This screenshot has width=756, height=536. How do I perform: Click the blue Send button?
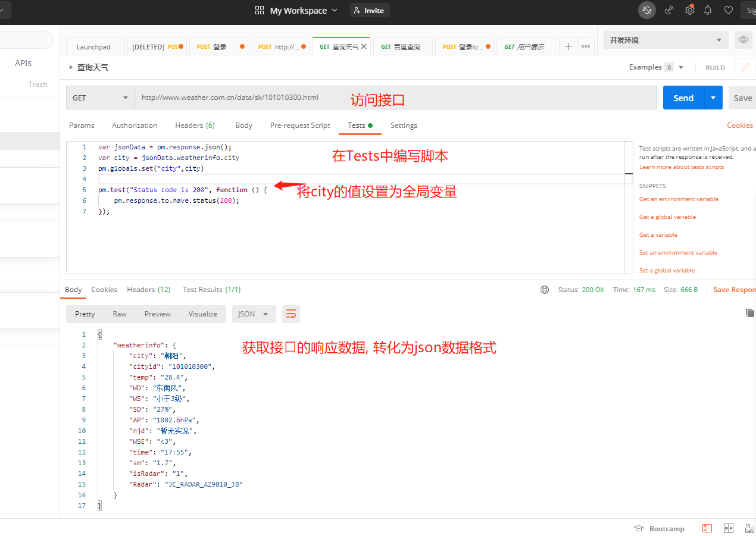coord(683,98)
